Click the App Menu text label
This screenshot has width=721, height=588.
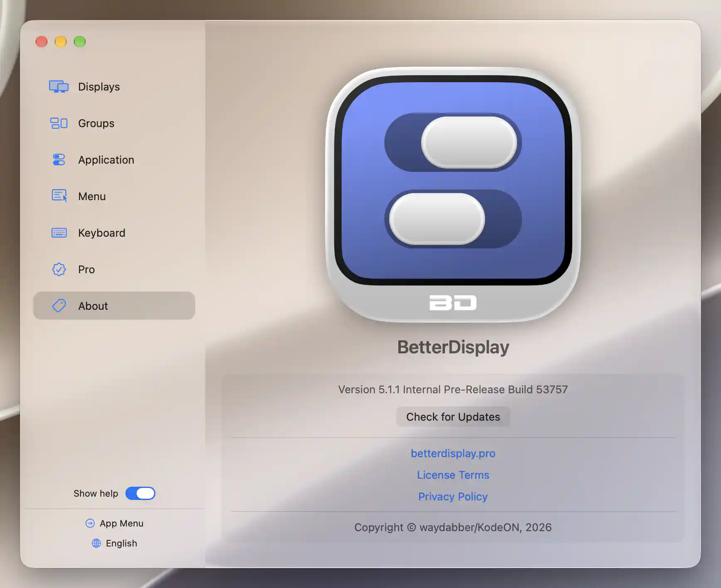(121, 523)
